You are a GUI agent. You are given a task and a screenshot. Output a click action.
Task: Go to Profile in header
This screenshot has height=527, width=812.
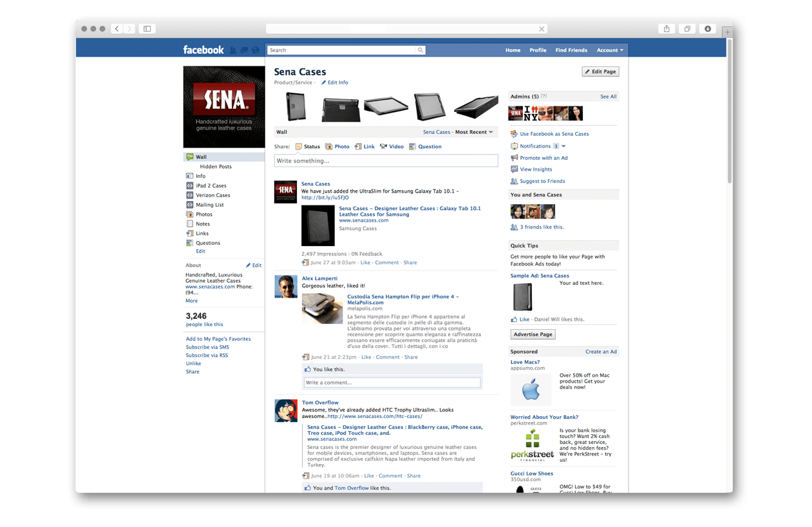(538, 50)
